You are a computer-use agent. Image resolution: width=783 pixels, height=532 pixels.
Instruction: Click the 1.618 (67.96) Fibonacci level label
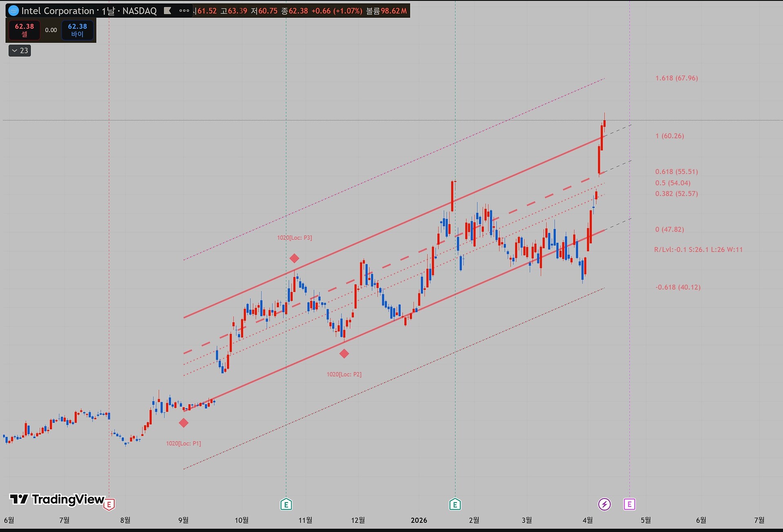676,78
